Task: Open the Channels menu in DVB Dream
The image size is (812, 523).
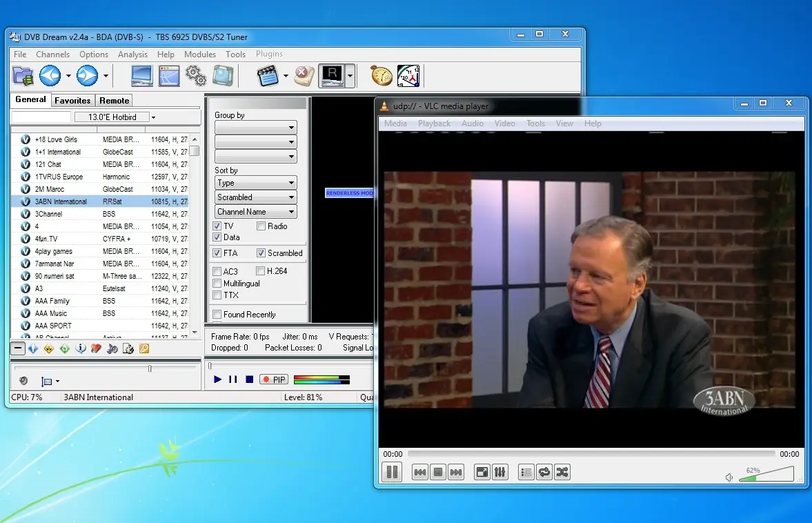Action: 53,55
